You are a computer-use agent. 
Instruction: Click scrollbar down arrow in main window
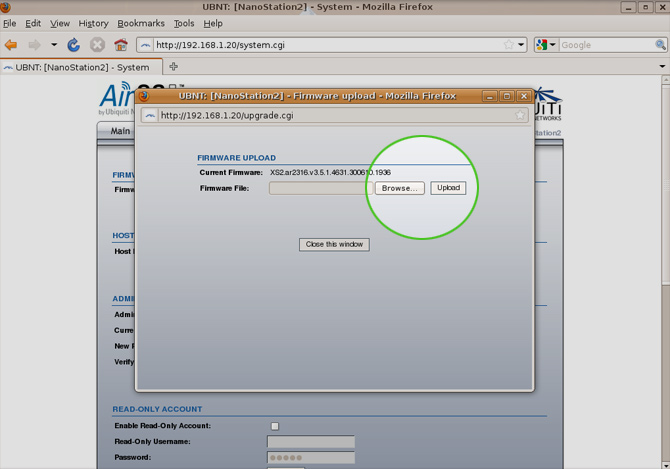(x=666, y=465)
